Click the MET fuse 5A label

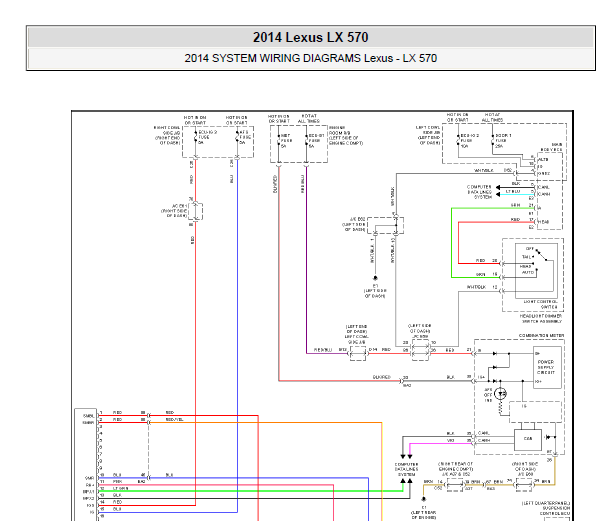point(285,141)
